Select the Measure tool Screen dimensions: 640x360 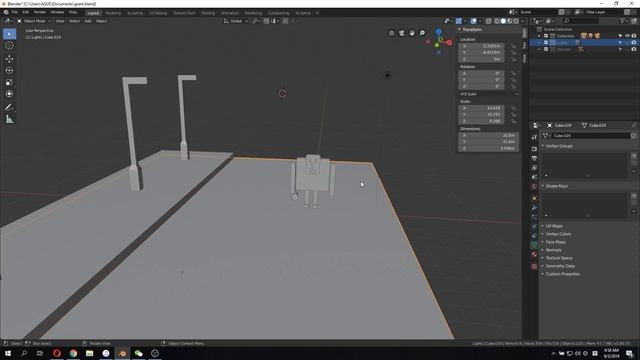(9, 120)
